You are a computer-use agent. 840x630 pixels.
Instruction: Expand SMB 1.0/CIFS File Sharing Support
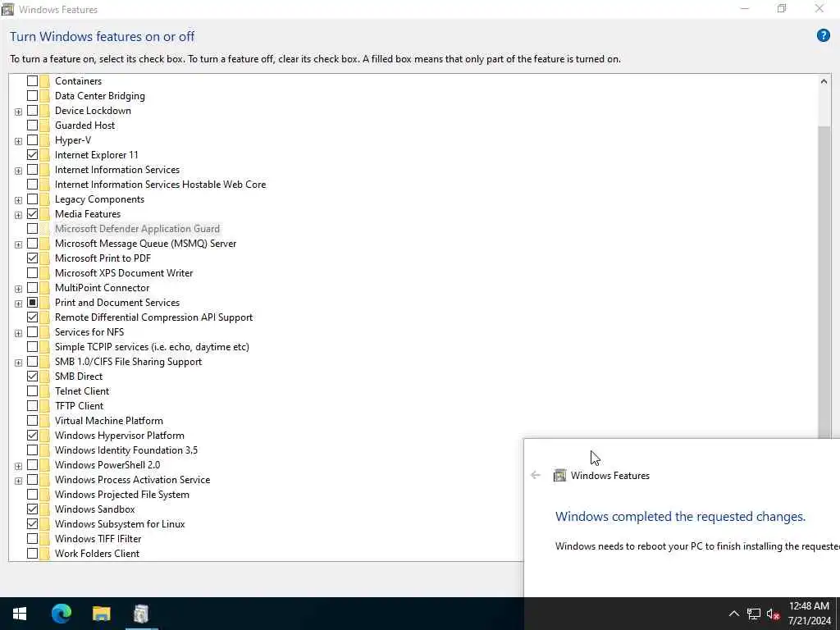click(18, 363)
